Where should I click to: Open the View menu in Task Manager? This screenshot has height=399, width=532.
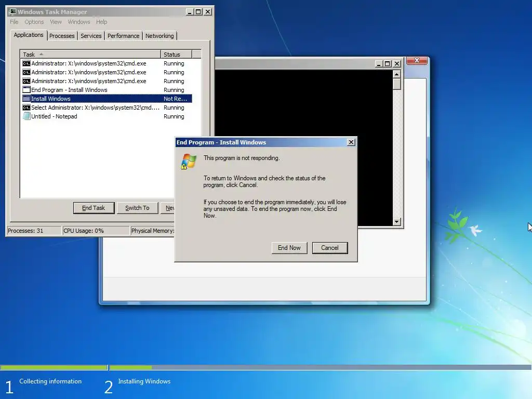(x=56, y=22)
